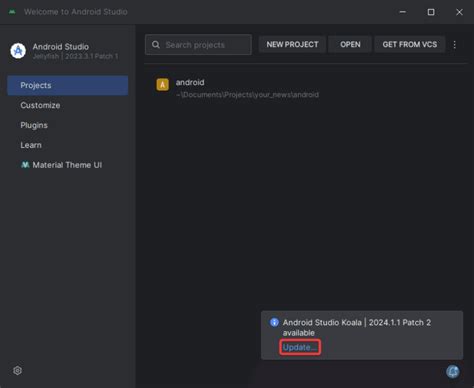Click the search magnifier icon
The height and width of the screenshot is (388, 474).
coord(156,45)
